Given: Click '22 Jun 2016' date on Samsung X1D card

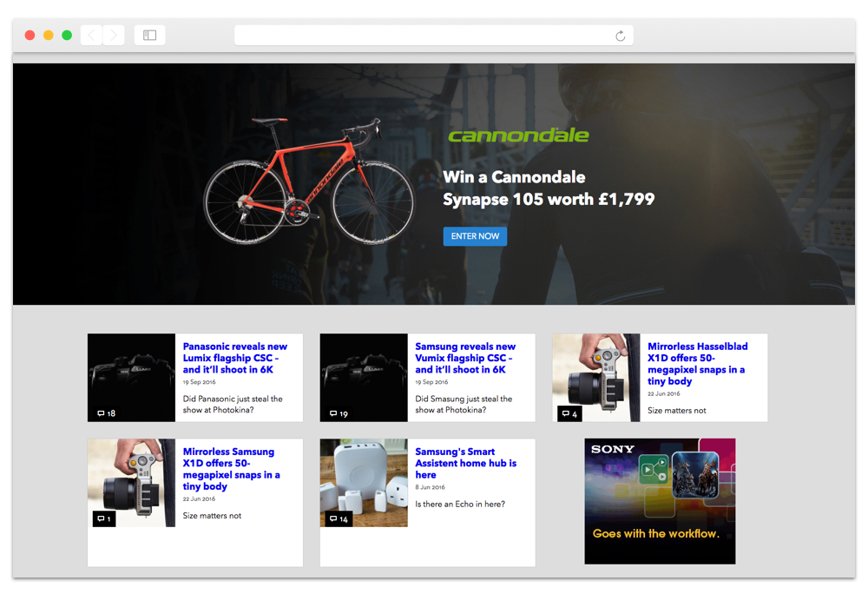Looking at the screenshot, I should point(199,499).
